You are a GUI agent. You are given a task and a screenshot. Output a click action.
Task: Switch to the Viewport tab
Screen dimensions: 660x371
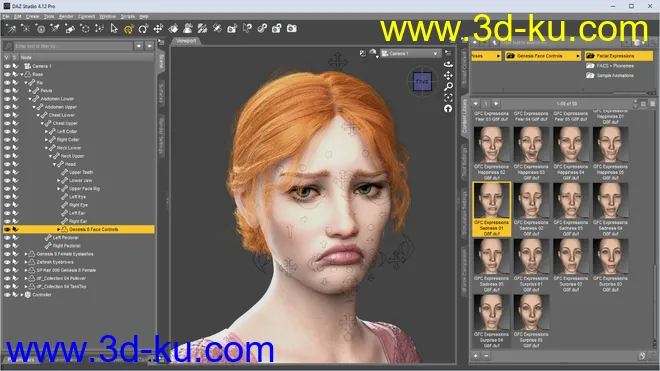pyautogui.click(x=186, y=41)
